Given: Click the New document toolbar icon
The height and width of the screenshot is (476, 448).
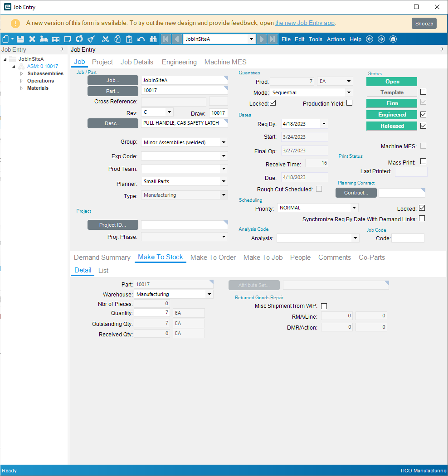Looking at the screenshot, I should 5,39.
